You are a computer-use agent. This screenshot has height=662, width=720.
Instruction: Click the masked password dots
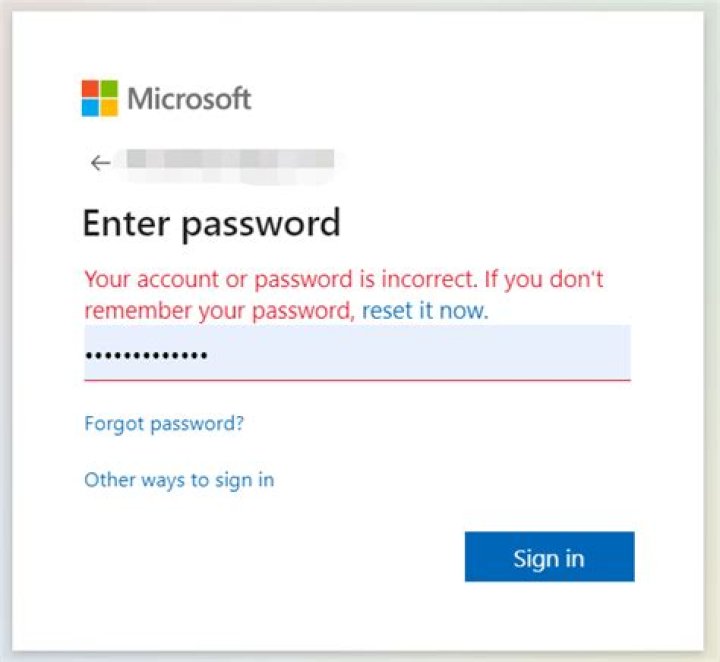[x=146, y=356]
